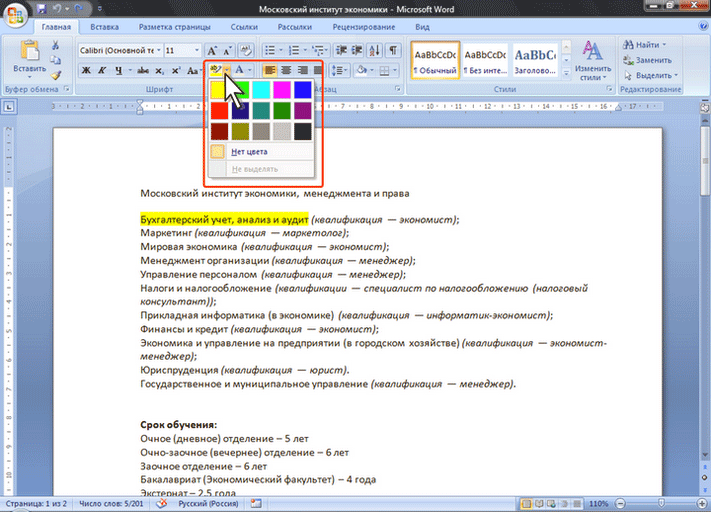Select the Format Painter brush
Screen dimensions: 711x512
pyautogui.click(x=56, y=75)
